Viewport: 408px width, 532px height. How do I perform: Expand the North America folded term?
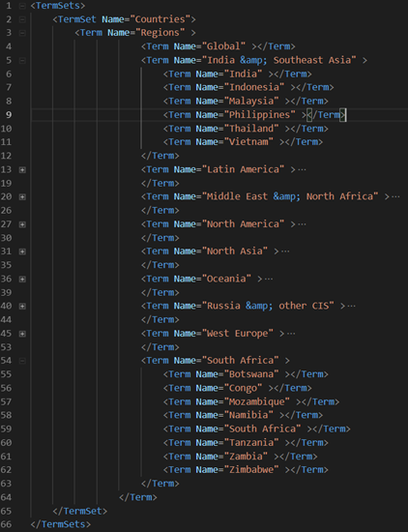[x=22, y=224]
